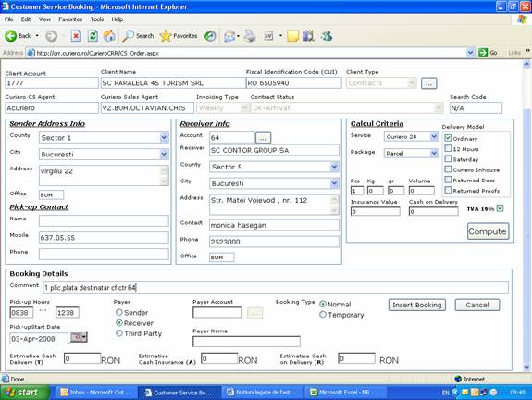Screen dimensions: 532x400
Task: Open the Service dropdown (Curiero 24)
Action: (434, 136)
